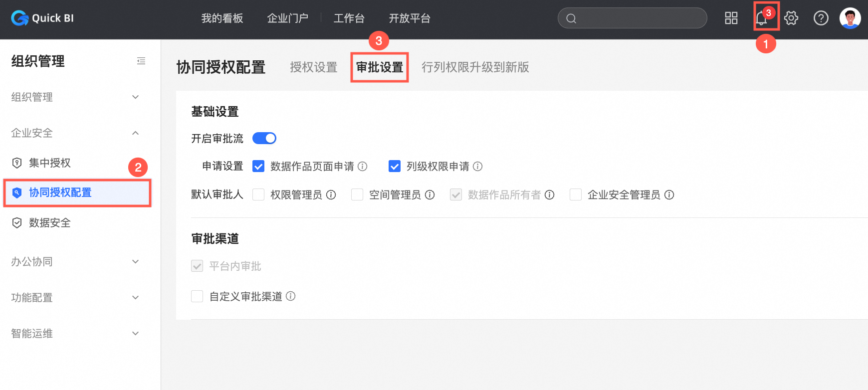Image resolution: width=868 pixels, height=390 pixels.
Task: Click into the top search field
Action: [633, 18]
